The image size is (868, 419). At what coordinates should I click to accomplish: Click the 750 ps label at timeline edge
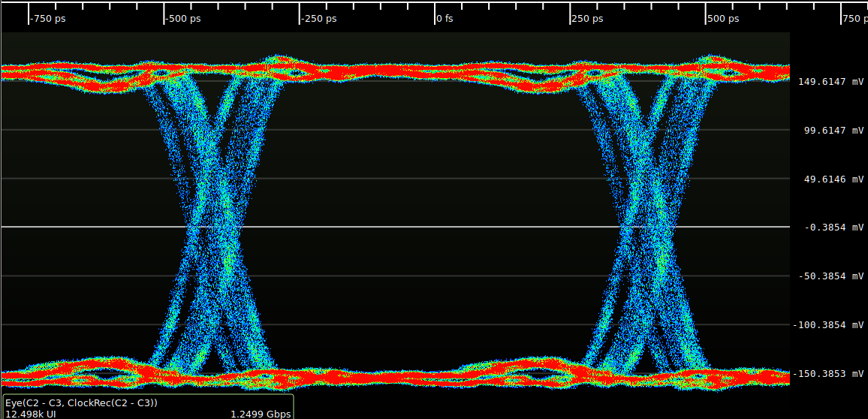coord(854,19)
